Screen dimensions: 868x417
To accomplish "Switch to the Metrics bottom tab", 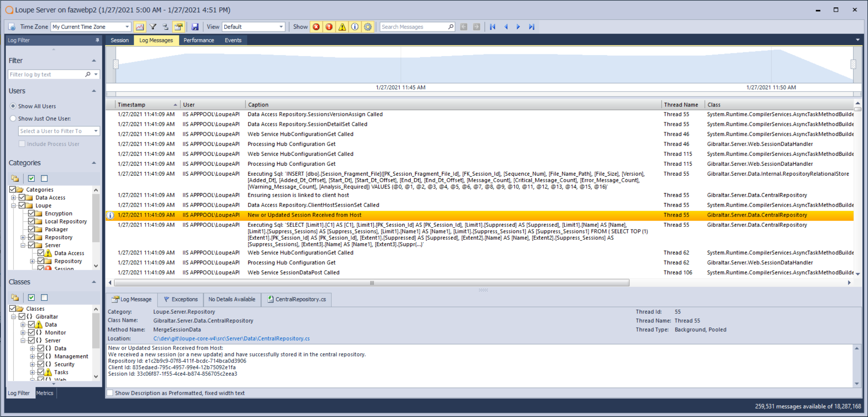I will pos(45,393).
